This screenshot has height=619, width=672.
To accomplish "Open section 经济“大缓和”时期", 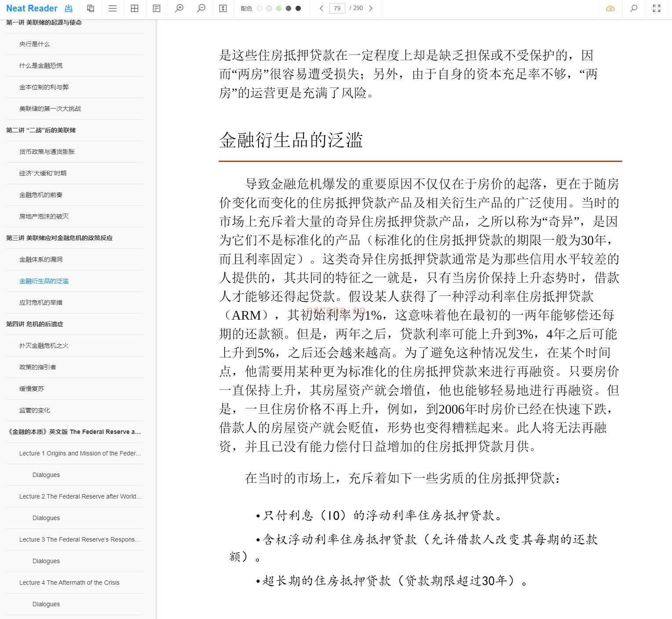I will pyautogui.click(x=43, y=173).
